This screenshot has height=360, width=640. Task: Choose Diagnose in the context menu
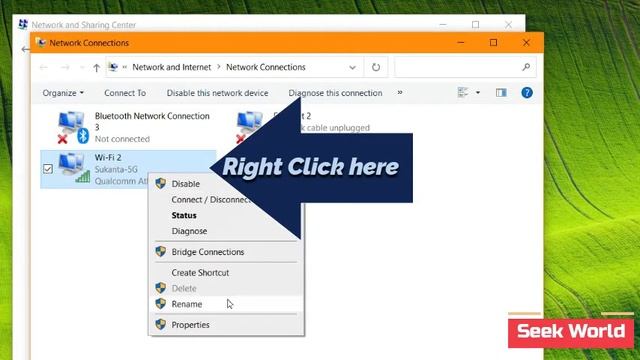click(189, 231)
